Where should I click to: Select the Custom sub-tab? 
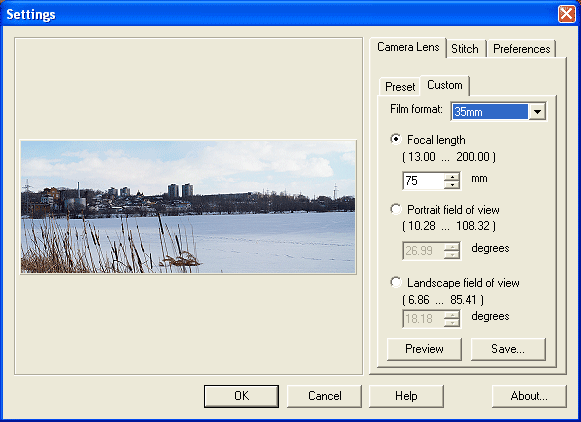point(445,85)
